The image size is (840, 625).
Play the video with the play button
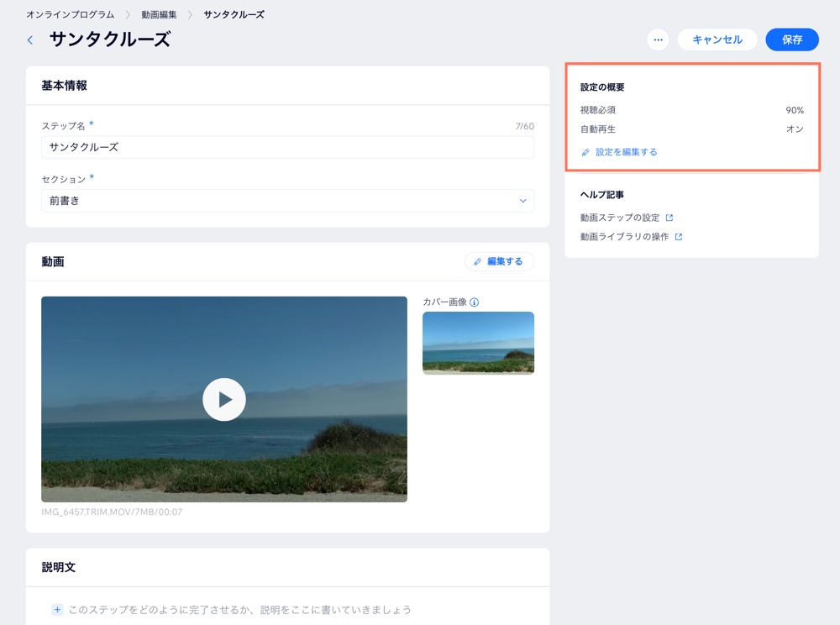tap(224, 400)
